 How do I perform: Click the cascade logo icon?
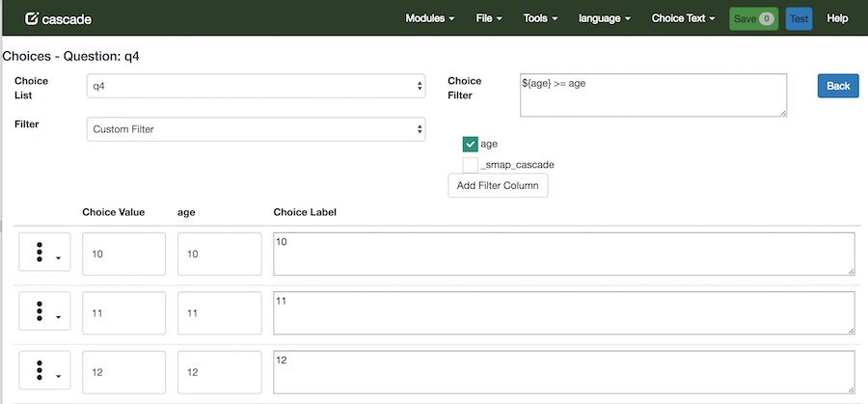point(32,18)
